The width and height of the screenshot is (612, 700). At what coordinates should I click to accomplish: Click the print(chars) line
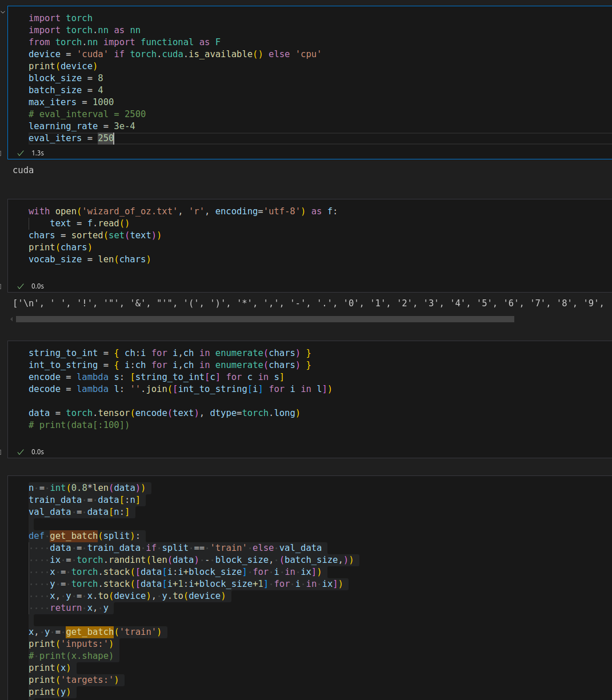61,247
